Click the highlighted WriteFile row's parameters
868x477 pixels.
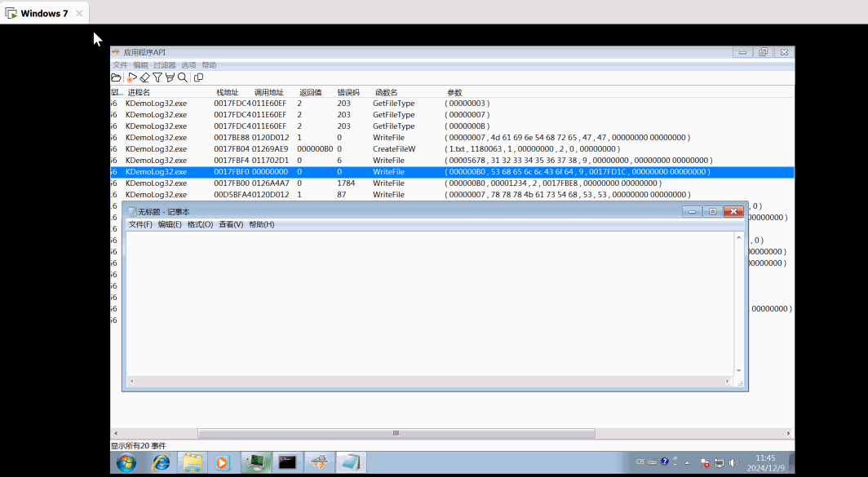click(578, 172)
